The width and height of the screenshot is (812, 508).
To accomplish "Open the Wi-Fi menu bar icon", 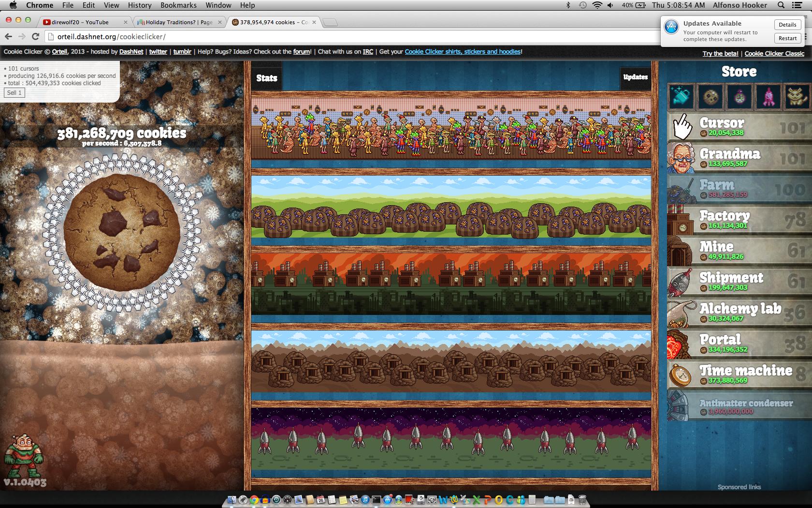I will [597, 5].
